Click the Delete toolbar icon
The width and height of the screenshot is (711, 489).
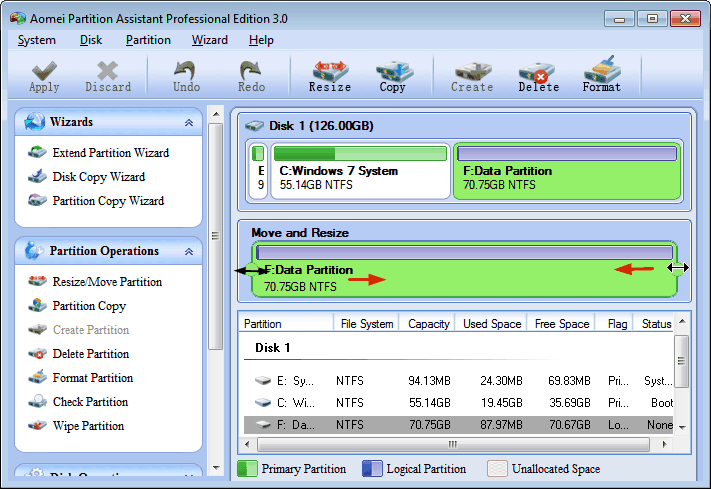pos(538,72)
